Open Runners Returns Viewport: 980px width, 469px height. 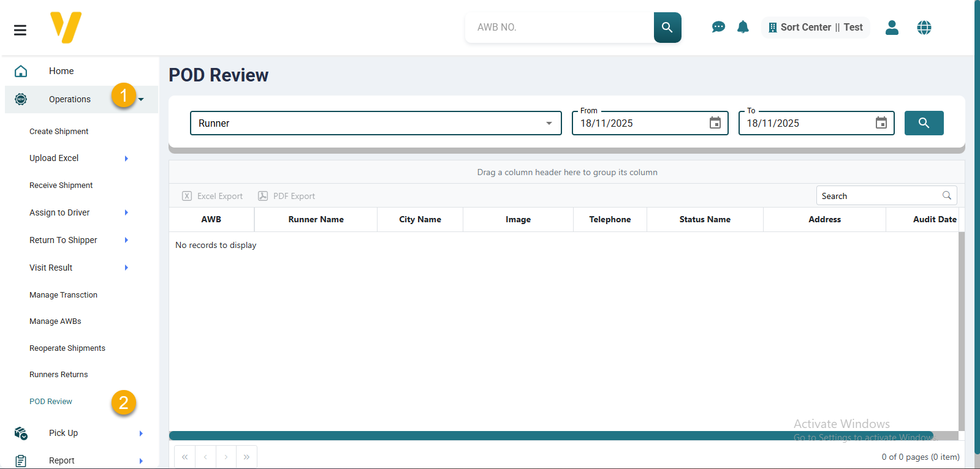pyautogui.click(x=59, y=375)
